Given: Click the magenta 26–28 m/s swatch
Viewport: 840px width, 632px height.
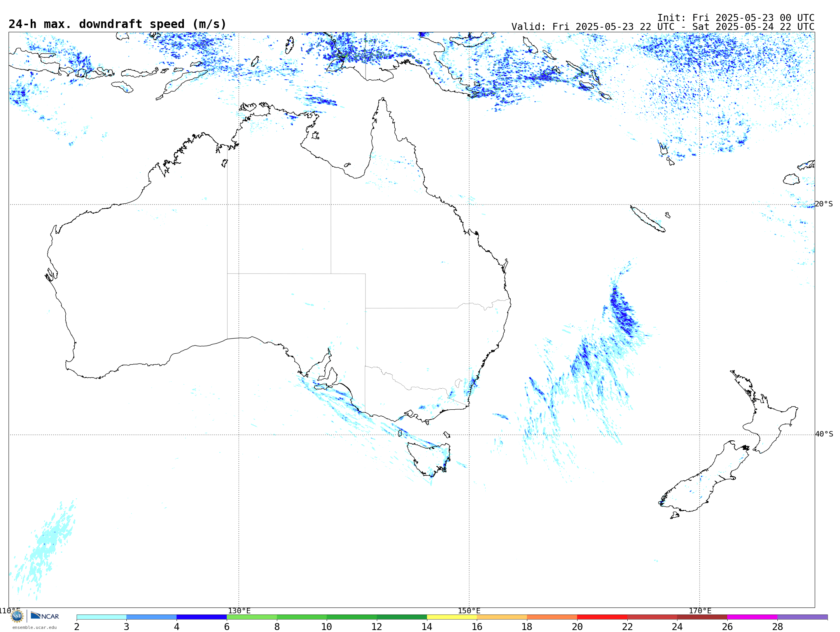Looking at the screenshot, I should coord(752,617).
